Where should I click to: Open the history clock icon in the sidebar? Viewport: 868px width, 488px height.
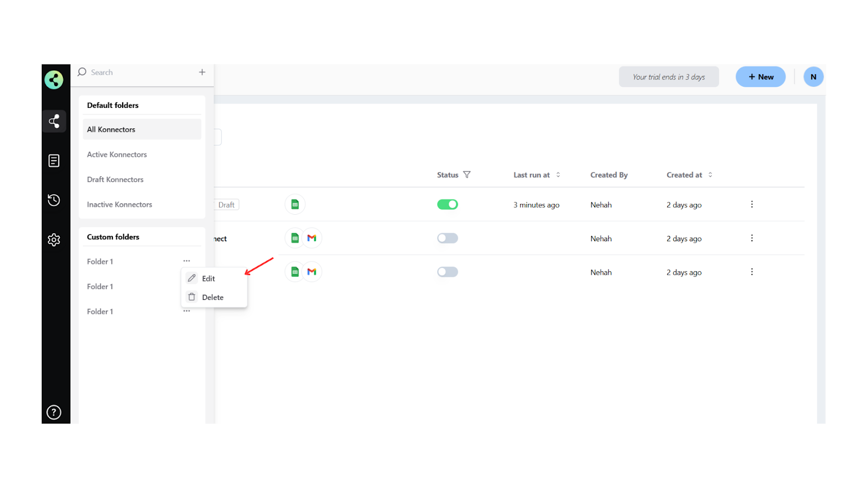(54, 200)
